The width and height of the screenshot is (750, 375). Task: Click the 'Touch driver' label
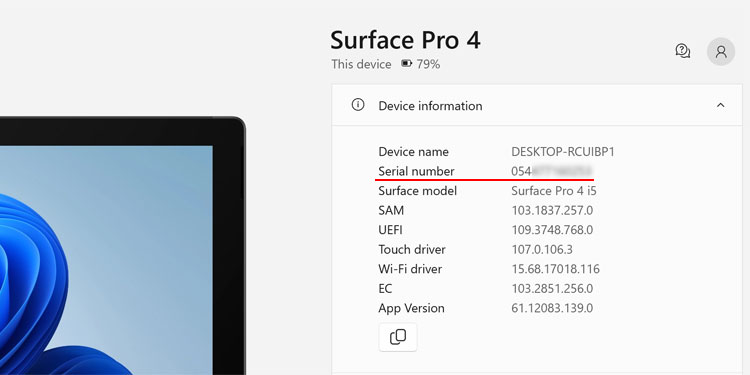(412, 250)
